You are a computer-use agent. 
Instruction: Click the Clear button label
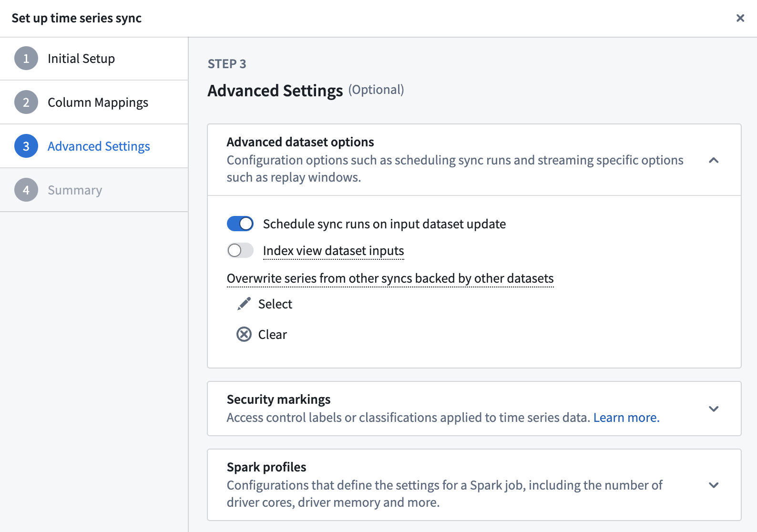coord(273,335)
